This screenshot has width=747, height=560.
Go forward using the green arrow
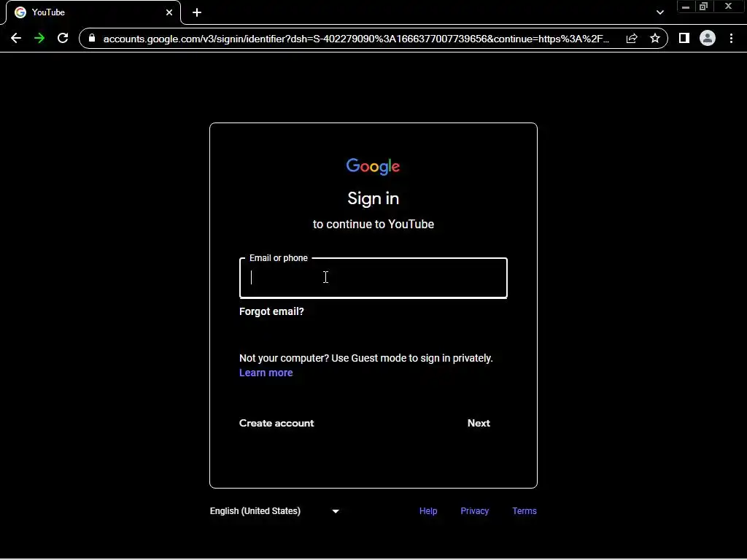pos(39,38)
